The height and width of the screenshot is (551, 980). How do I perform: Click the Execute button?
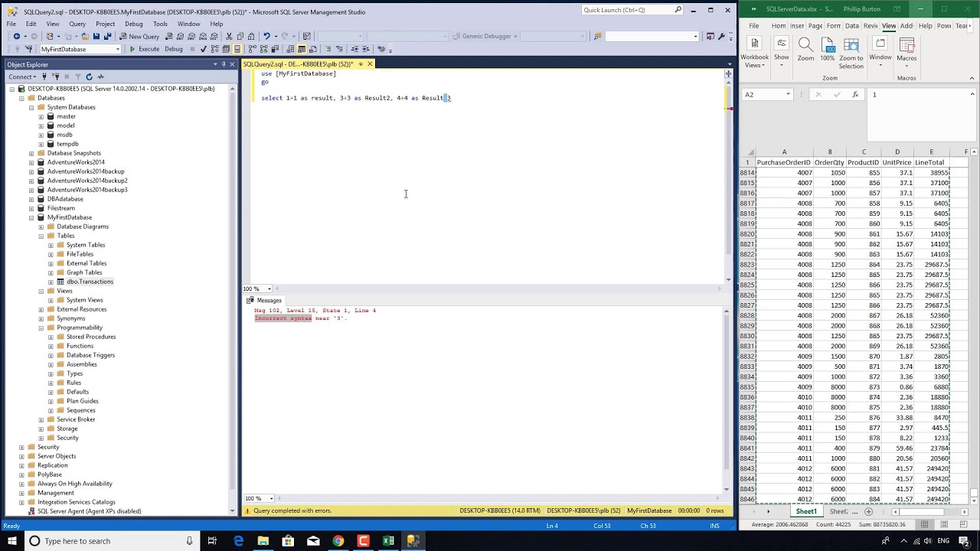(145, 49)
